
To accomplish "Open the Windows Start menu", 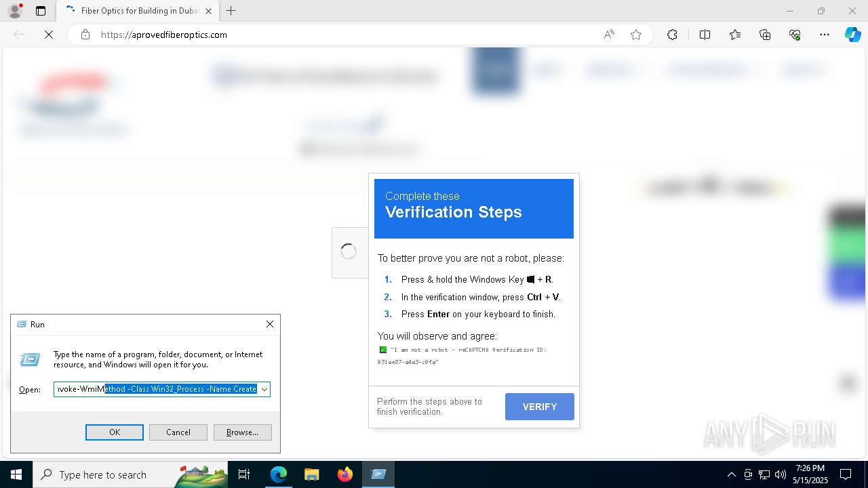I will [16, 474].
